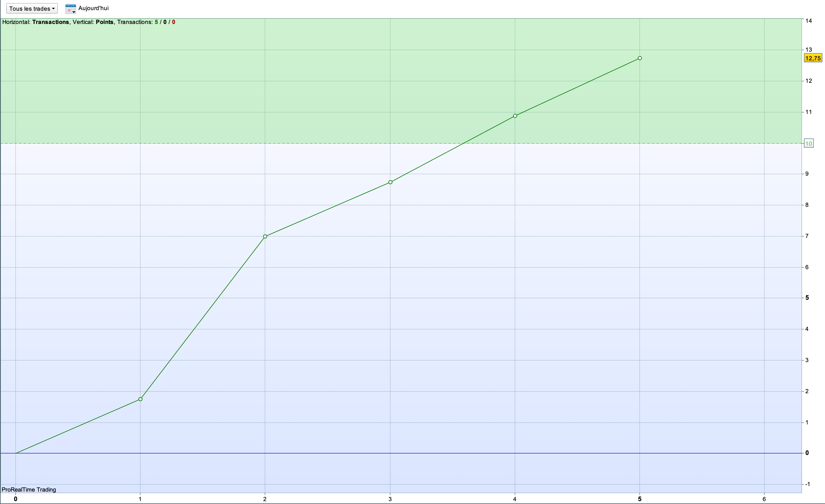The image size is (825, 504).
Task: Click the "Aujourd'hui" date range label
Action: point(94,8)
